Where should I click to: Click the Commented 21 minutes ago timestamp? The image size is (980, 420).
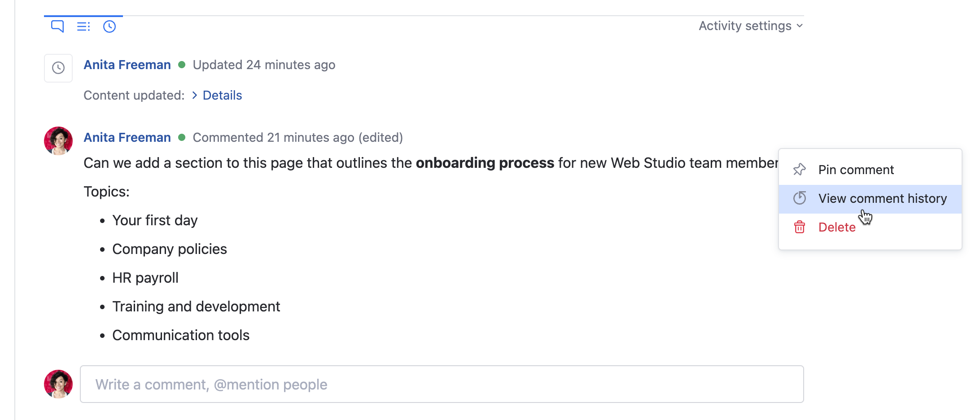[x=273, y=137]
